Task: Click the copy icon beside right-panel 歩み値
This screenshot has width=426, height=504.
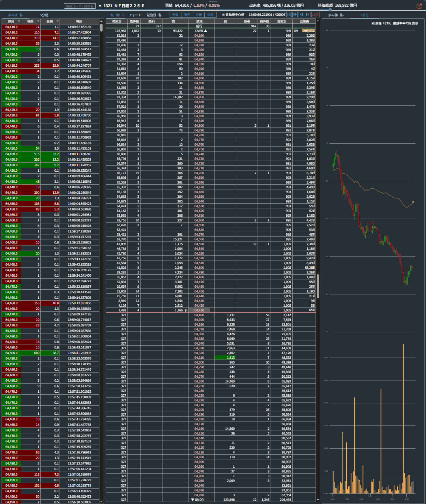Action: click(x=342, y=15)
